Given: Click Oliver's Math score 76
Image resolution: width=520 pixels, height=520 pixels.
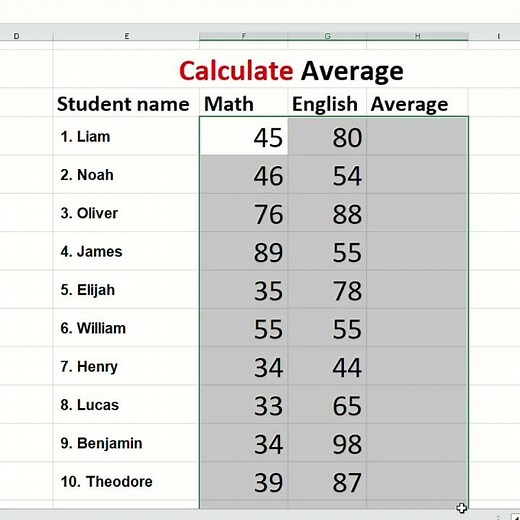Looking at the screenshot, I should [244, 213].
